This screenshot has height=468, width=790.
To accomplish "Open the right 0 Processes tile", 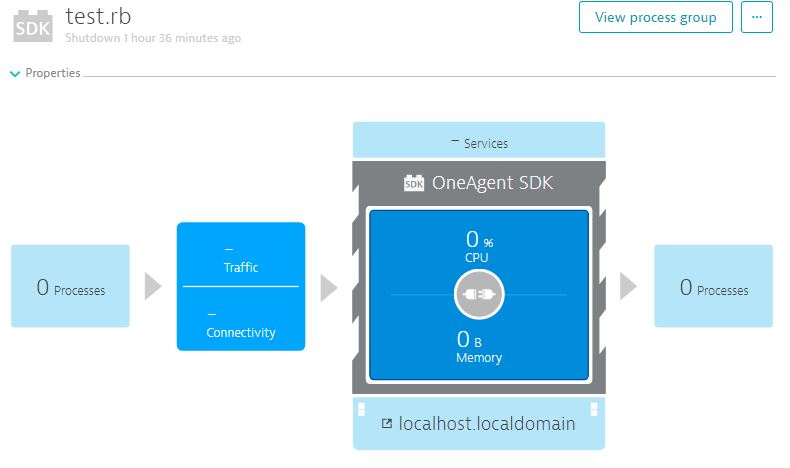I will [x=713, y=287].
